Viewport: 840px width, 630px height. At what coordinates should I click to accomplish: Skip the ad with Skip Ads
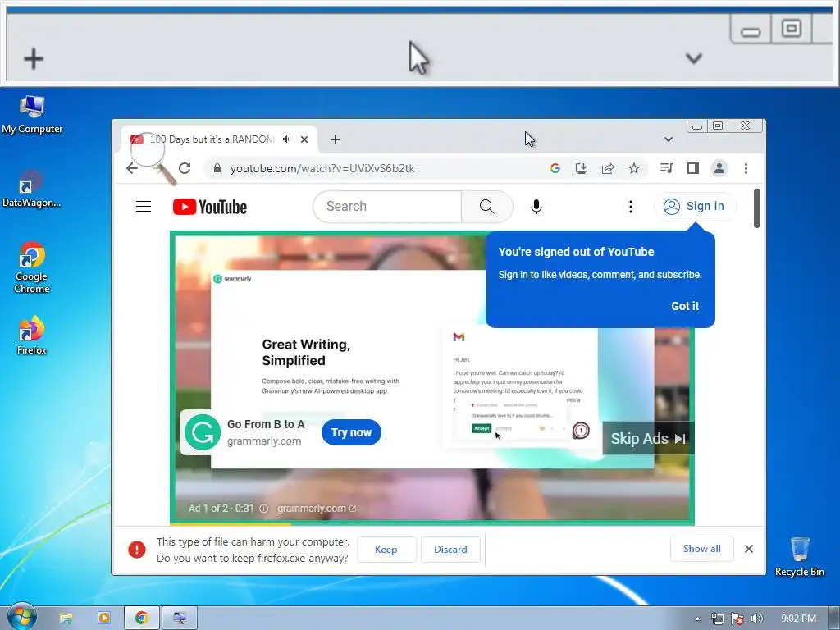click(x=648, y=438)
